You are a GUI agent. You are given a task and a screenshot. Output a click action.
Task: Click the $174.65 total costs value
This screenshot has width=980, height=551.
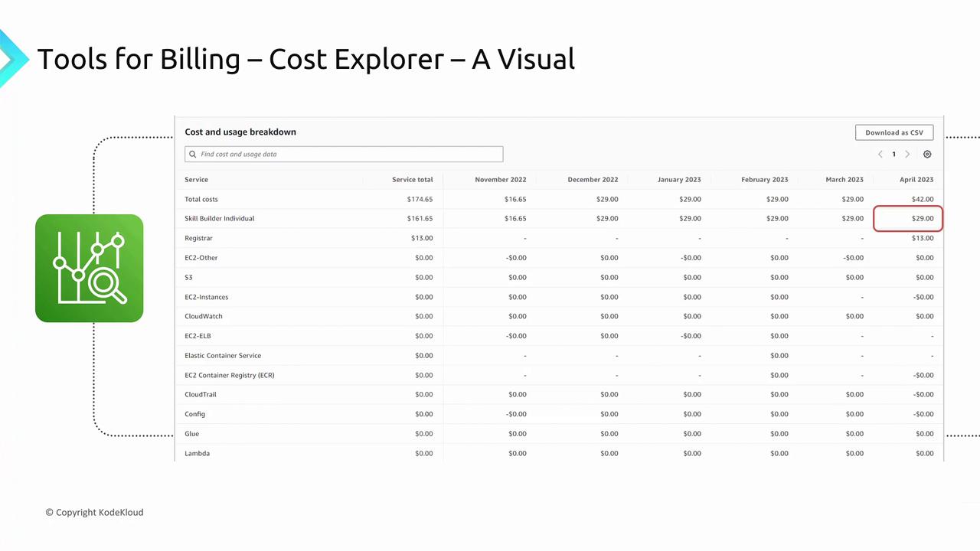tap(420, 199)
